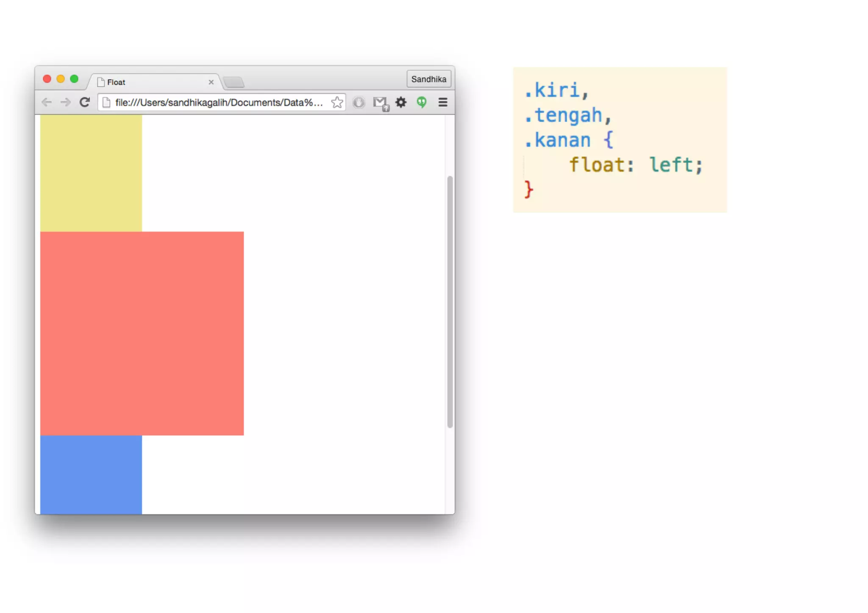Click the browser forward arrow

click(x=65, y=102)
